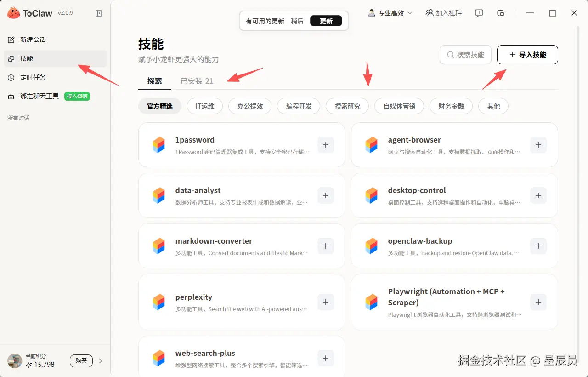Click the black 更新 button

326,21
